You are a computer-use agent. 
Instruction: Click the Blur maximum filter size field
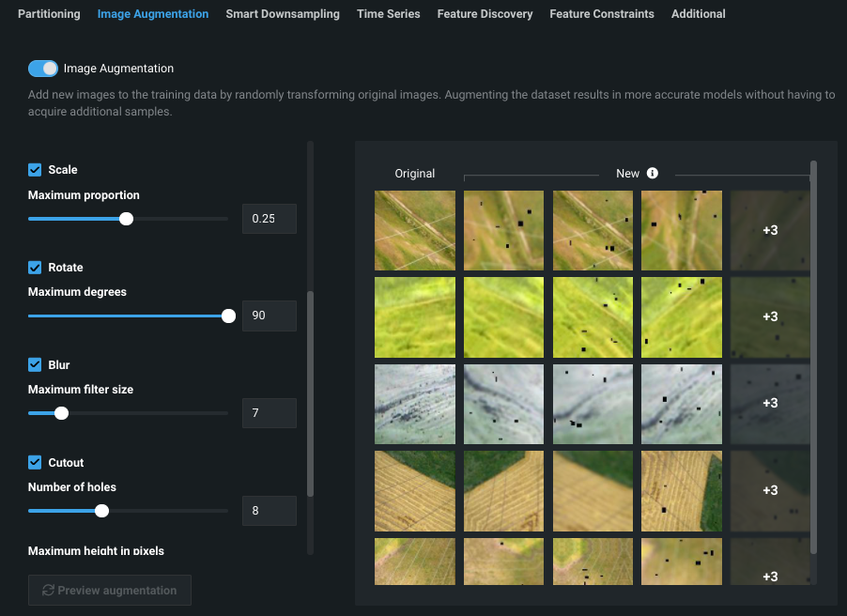tap(269, 413)
